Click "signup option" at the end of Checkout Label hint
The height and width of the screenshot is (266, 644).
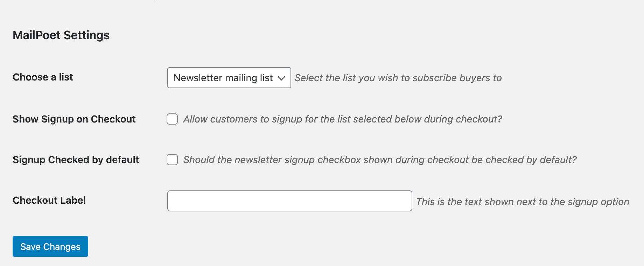coord(598,202)
